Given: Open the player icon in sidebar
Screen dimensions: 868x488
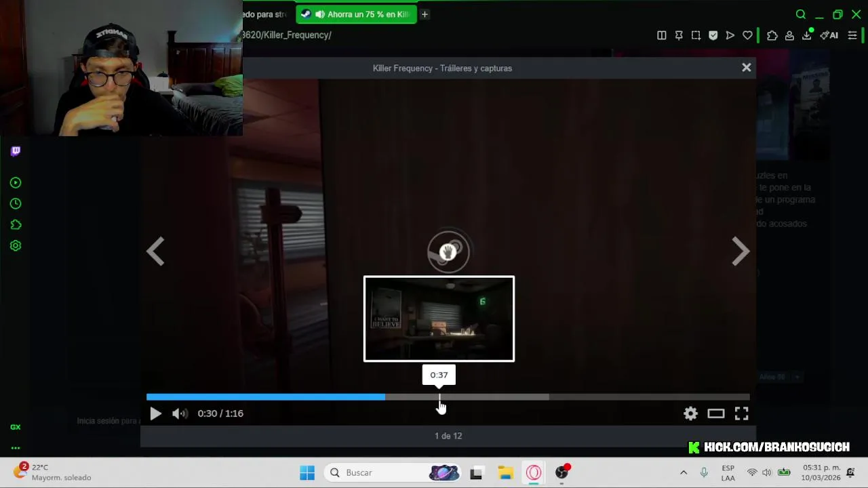Looking at the screenshot, I should [x=16, y=182].
